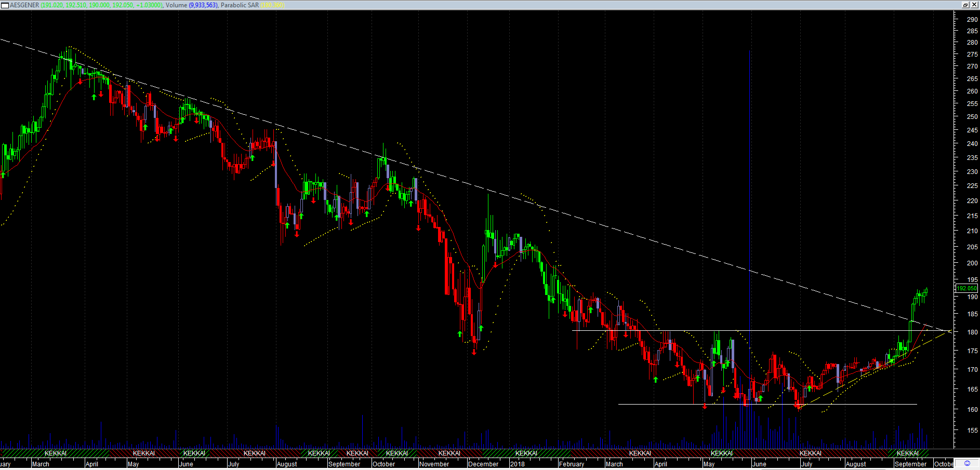
Task: Click the November label on the date axis
Action: 434,464
